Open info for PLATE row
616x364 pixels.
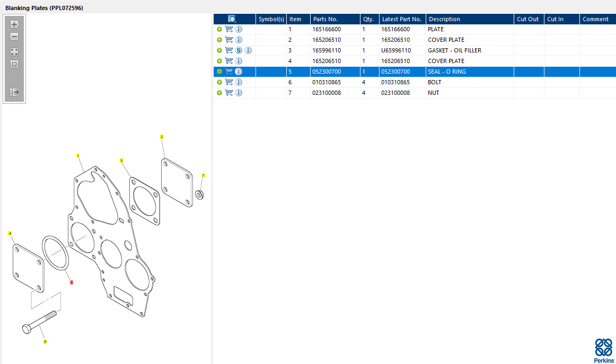pos(239,29)
